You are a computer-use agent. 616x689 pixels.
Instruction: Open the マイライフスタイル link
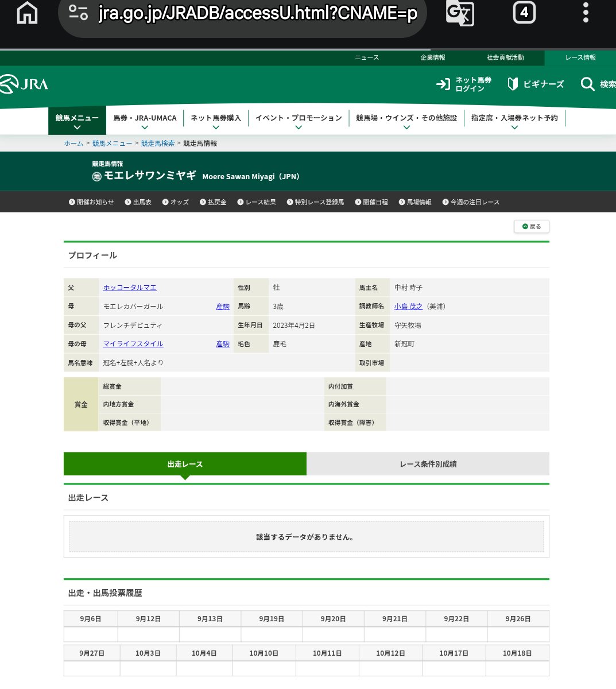[x=133, y=344]
